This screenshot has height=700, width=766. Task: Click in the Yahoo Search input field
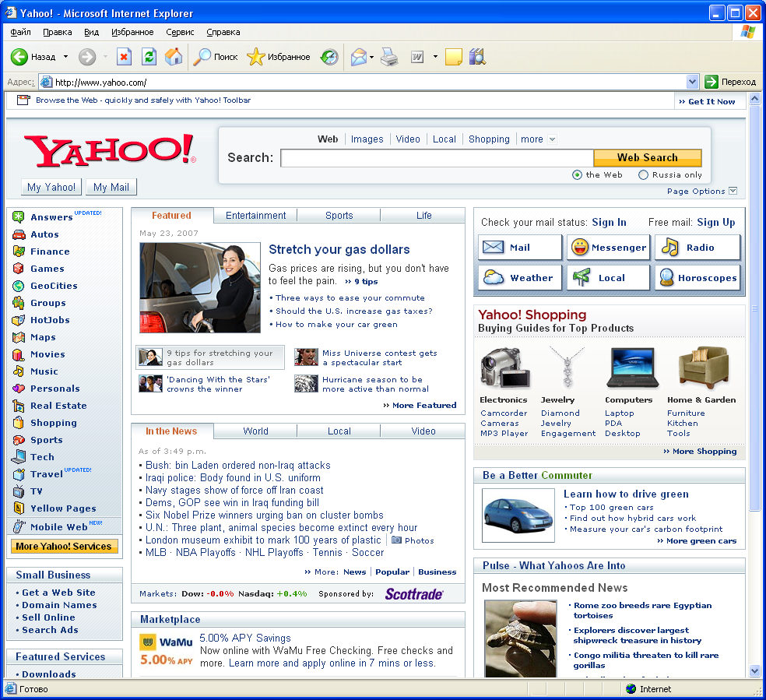tap(437, 158)
